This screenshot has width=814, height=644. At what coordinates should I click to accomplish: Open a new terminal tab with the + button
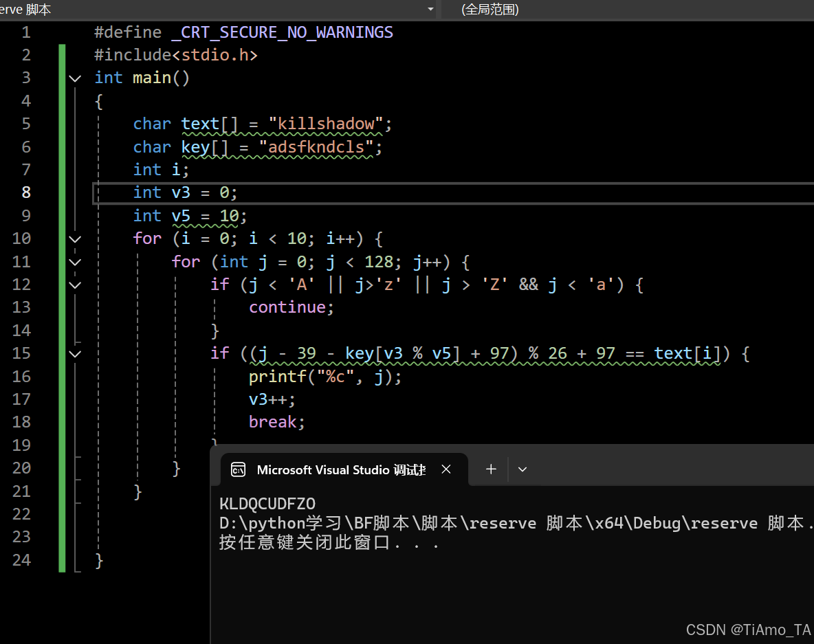coord(491,469)
